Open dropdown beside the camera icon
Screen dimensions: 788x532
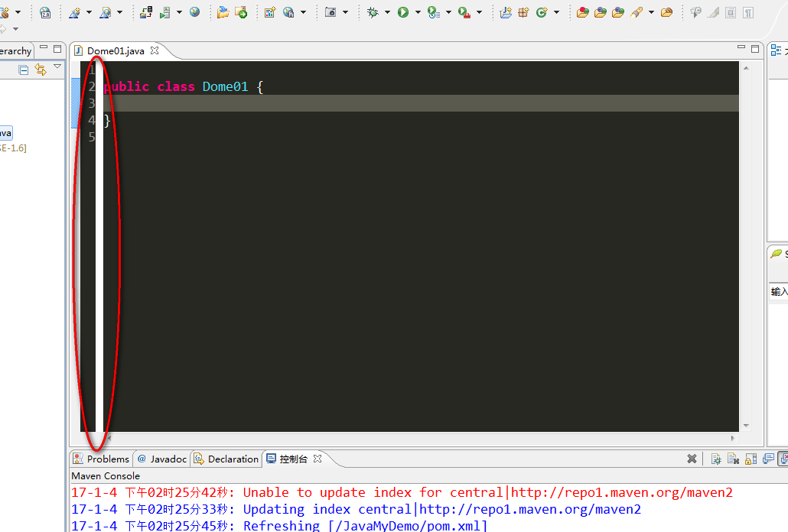pyautogui.click(x=345, y=12)
